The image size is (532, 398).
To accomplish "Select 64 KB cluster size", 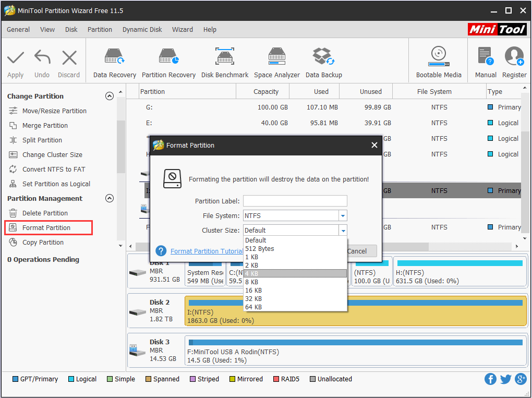I will [x=295, y=307].
